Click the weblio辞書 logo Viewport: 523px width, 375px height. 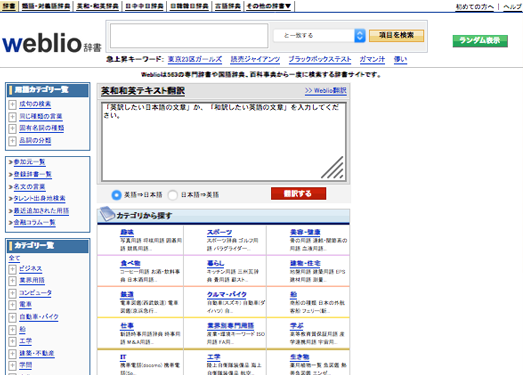tap(52, 43)
